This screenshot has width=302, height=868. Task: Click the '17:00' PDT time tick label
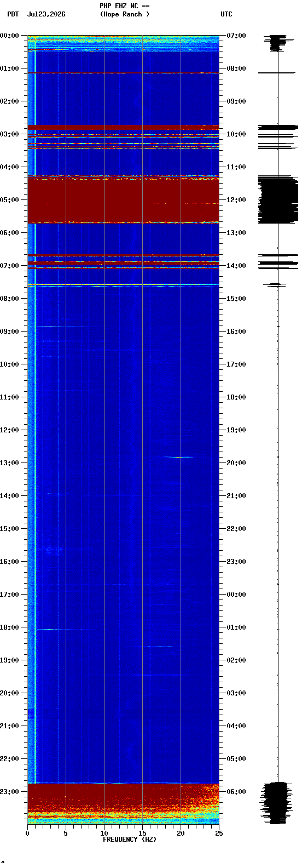[9, 595]
